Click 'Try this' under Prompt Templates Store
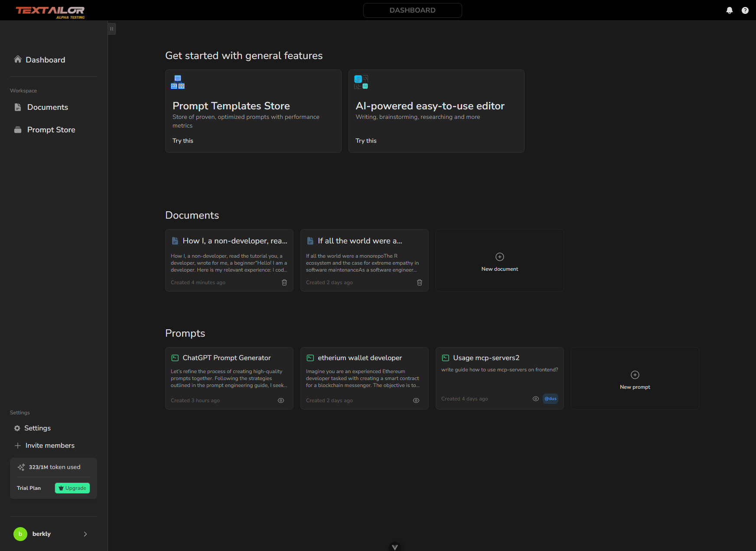Viewport: 756px width, 551px height. click(182, 141)
